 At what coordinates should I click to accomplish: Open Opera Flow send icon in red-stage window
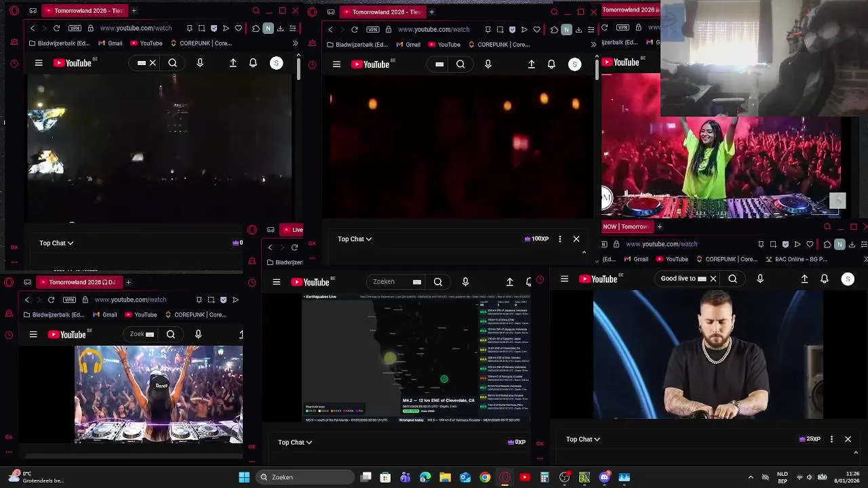pos(524,30)
